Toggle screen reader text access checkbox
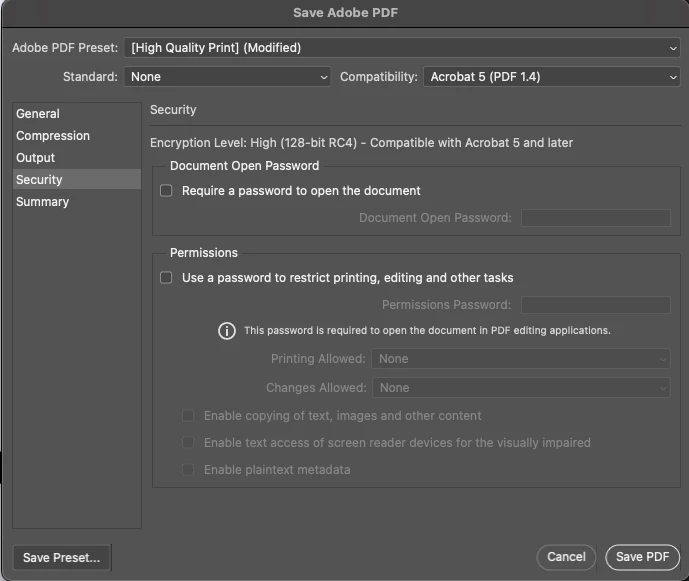The height and width of the screenshot is (581, 689). click(x=188, y=443)
